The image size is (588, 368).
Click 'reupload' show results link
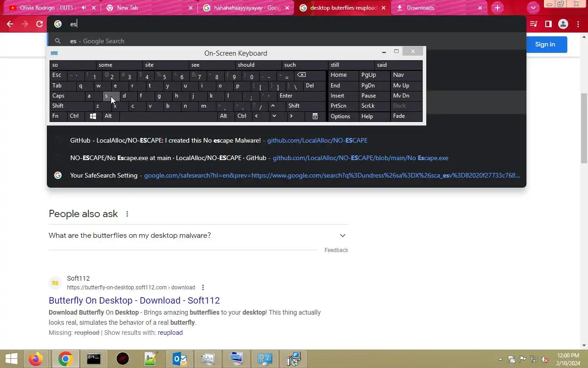(x=170, y=333)
